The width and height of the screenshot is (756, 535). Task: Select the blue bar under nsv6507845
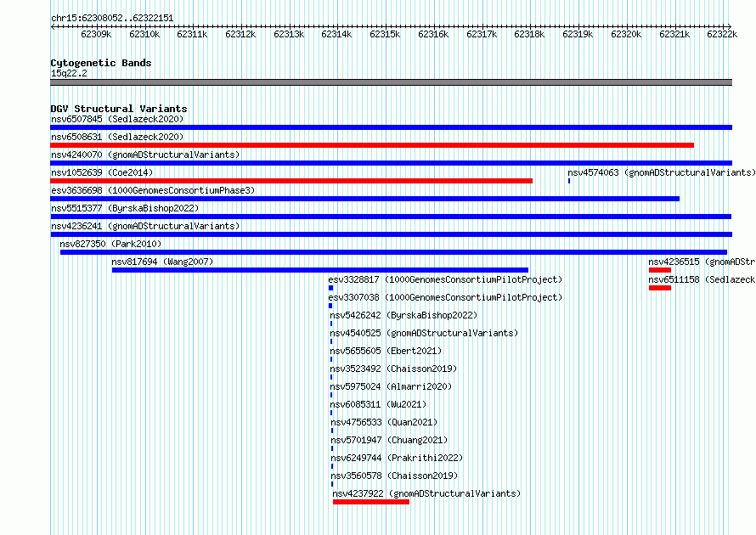(391, 127)
